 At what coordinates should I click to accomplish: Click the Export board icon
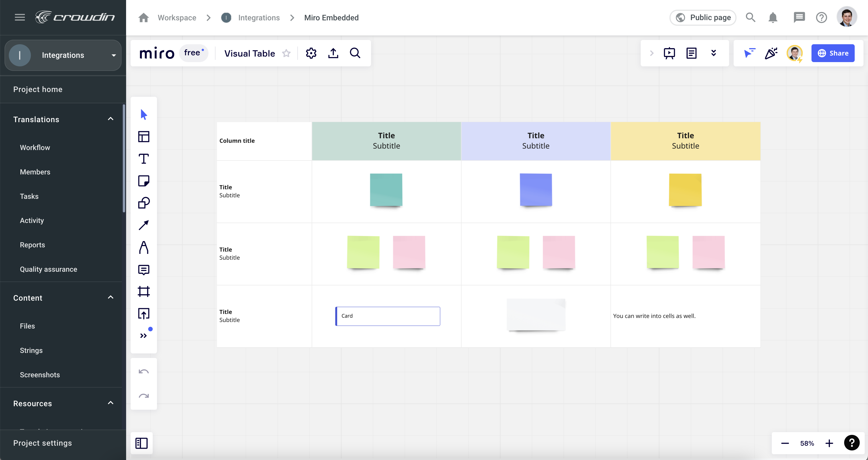pyautogui.click(x=333, y=53)
